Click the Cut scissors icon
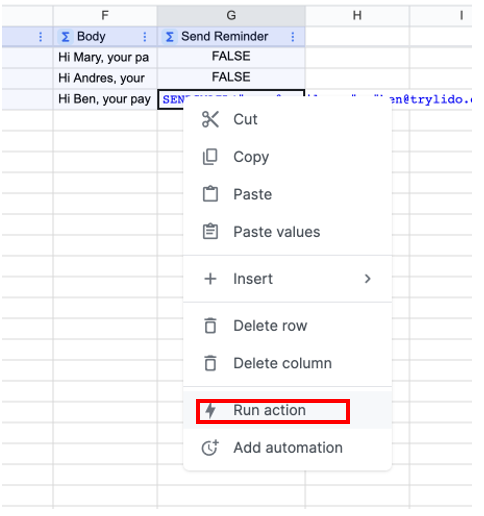 click(x=210, y=119)
